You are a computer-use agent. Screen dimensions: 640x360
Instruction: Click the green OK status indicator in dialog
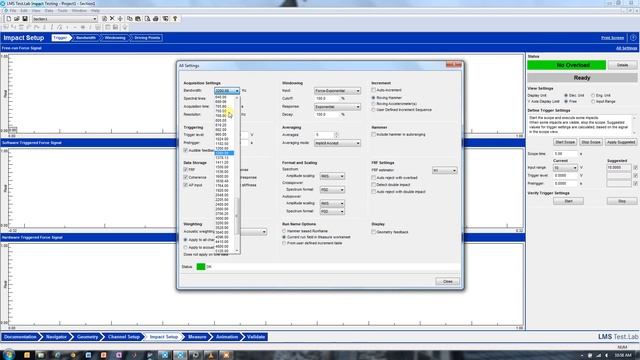tap(200, 267)
